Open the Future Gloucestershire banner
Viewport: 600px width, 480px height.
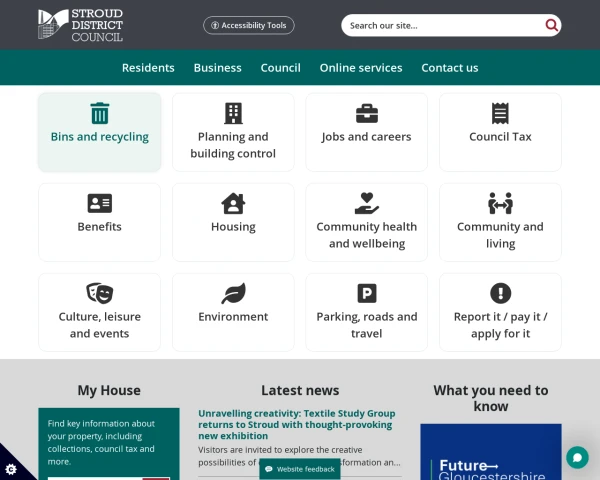(491, 452)
